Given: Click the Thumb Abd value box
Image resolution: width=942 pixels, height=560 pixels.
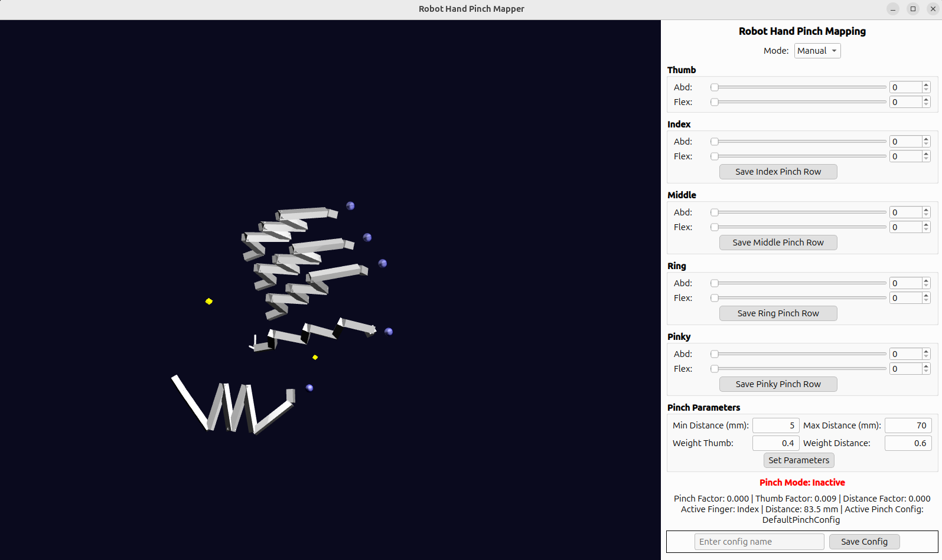Looking at the screenshot, I should click(906, 87).
